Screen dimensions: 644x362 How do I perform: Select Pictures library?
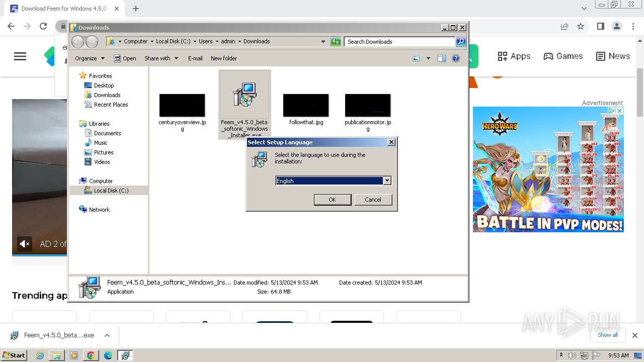pyautogui.click(x=104, y=152)
